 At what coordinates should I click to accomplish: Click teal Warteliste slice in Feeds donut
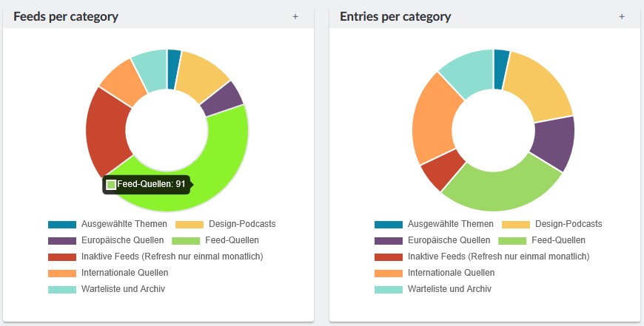click(x=150, y=70)
